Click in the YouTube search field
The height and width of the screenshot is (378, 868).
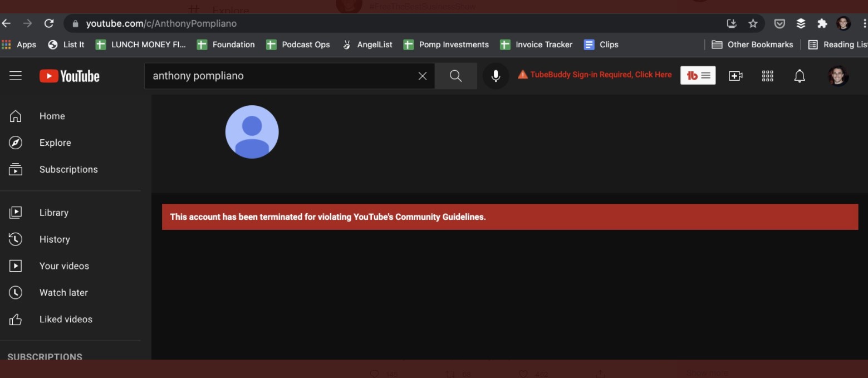pyautogui.click(x=278, y=76)
